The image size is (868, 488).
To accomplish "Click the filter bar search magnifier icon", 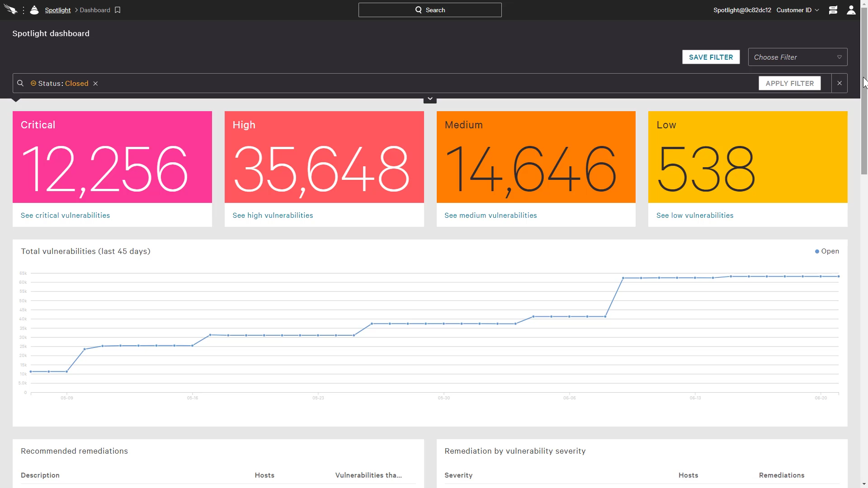I will click(x=20, y=83).
